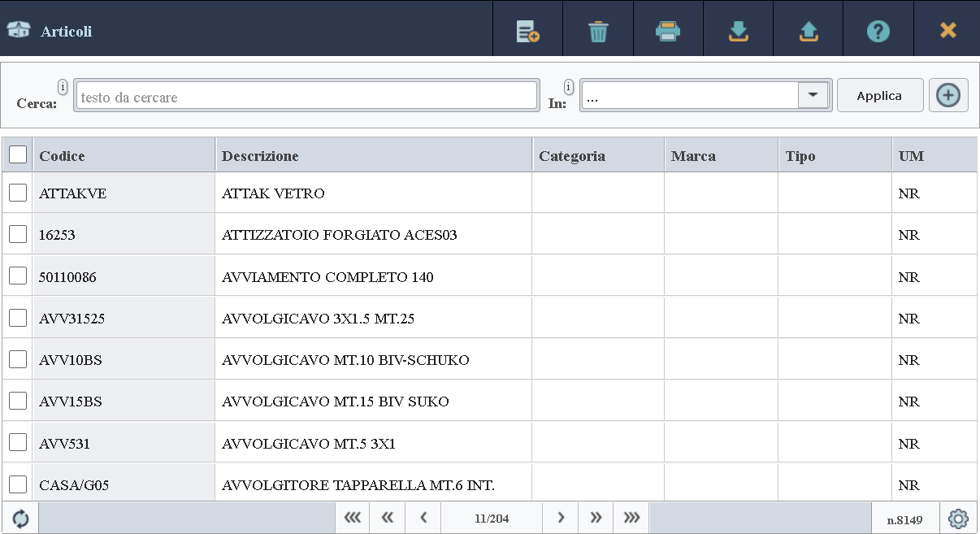The image size is (980, 534).
Task: Sort by the Codice column header
Action: [62, 156]
